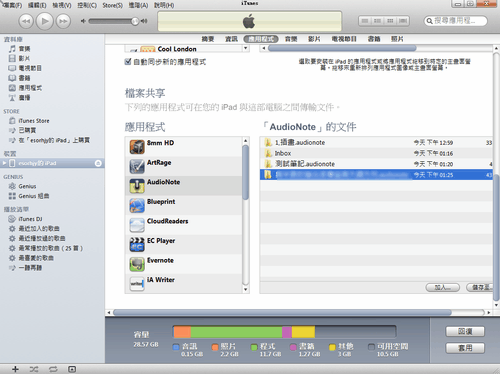Switch to the 資訊 (Info) tab
This screenshot has width=500, height=374.
pos(231,39)
